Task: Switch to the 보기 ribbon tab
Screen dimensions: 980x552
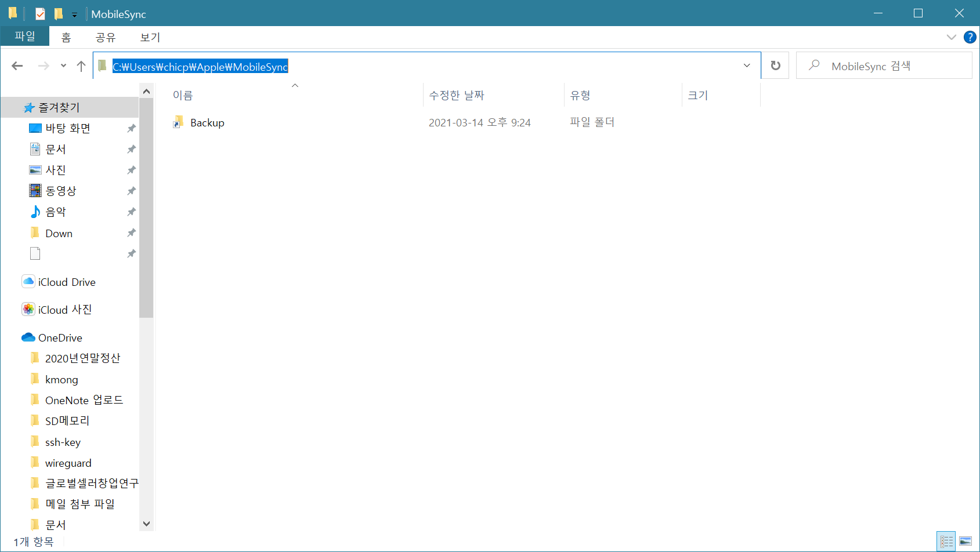Action: pyautogui.click(x=150, y=37)
